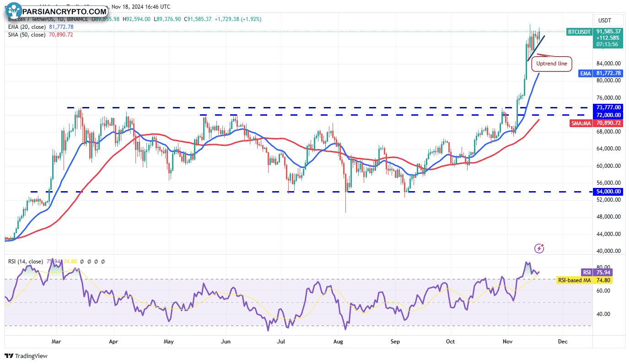
Task: Click the Mar label on time axis
Action: pos(56,341)
